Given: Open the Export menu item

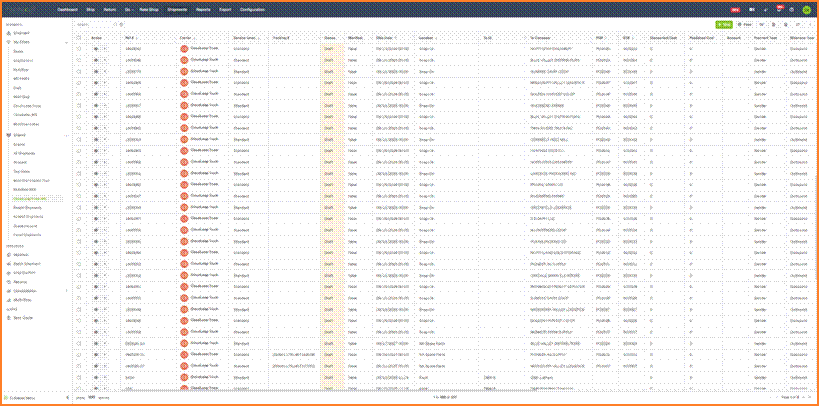Looking at the screenshot, I should pyautogui.click(x=225, y=9).
